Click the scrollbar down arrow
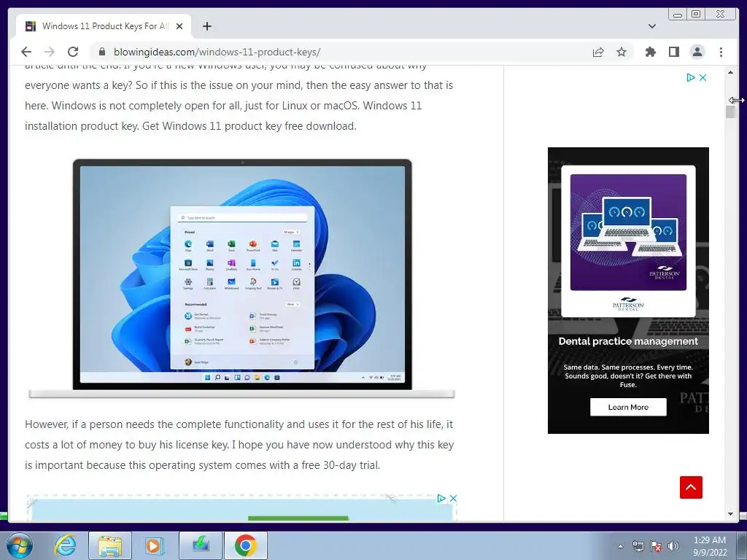Viewport: 747px width, 560px height. (730, 514)
